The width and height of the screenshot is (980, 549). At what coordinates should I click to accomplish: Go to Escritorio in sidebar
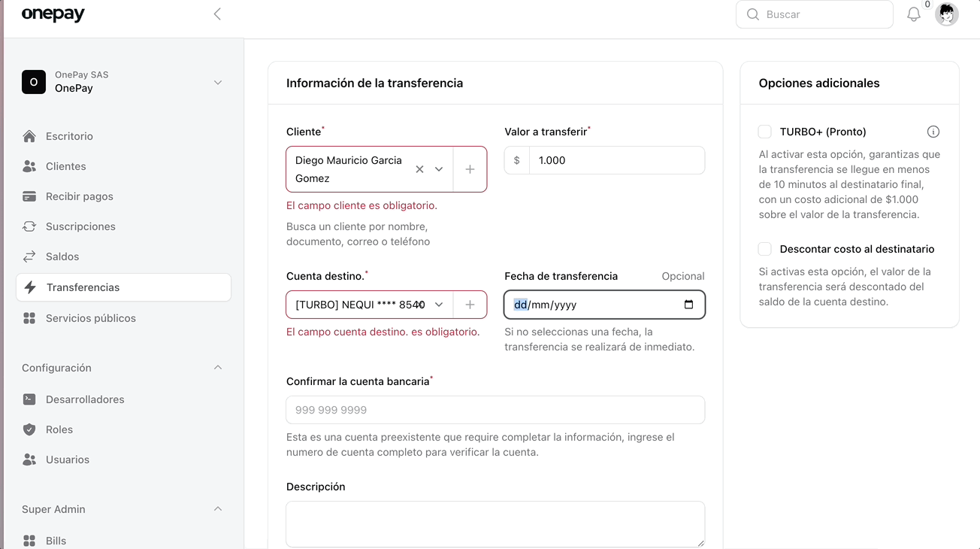pos(69,136)
